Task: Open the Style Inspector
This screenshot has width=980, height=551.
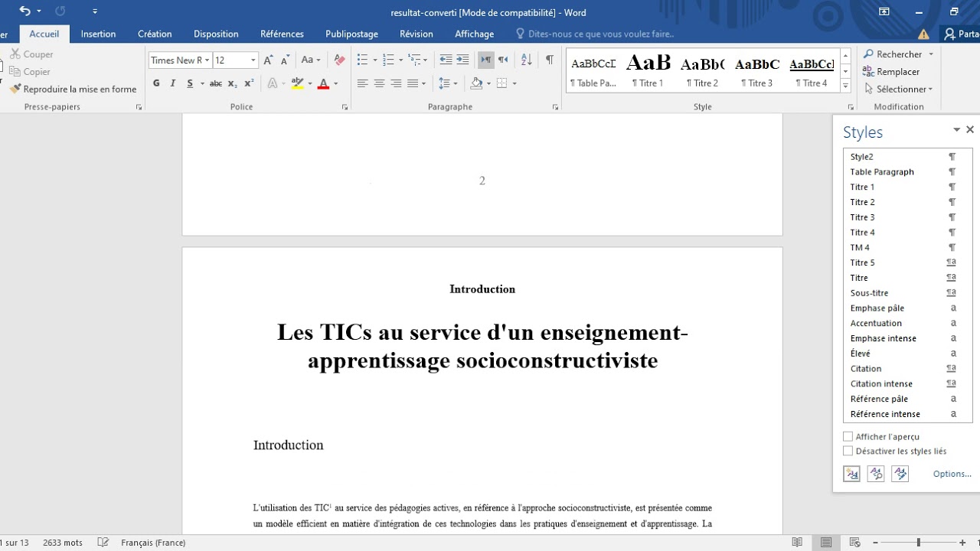Action: pos(876,474)
